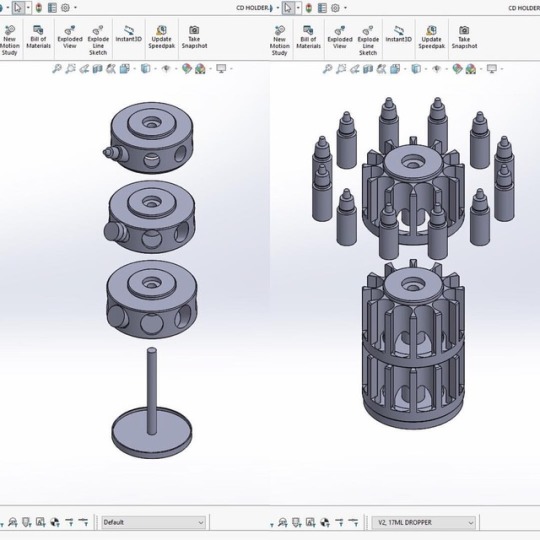540x540 pixels.
Task: Toggle Section View in the 17ML DROPPER window
Action: click(x=368, y=69)
